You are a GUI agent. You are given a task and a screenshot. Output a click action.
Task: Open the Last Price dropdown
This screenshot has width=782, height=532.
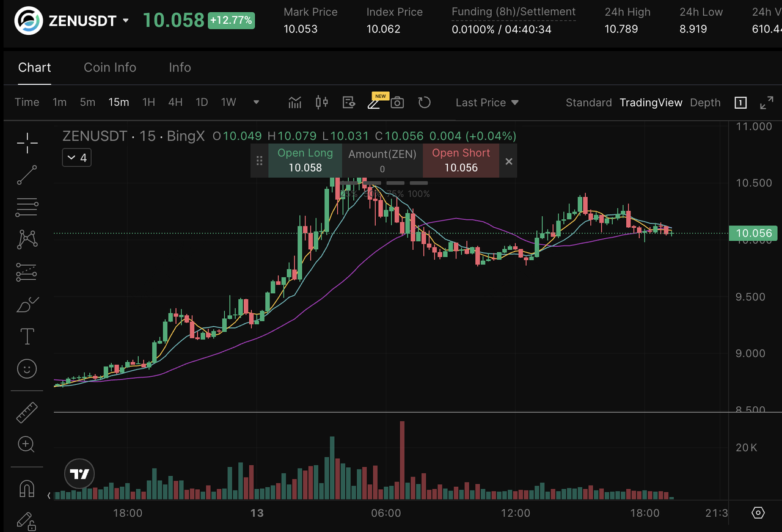tap(487, 103)
